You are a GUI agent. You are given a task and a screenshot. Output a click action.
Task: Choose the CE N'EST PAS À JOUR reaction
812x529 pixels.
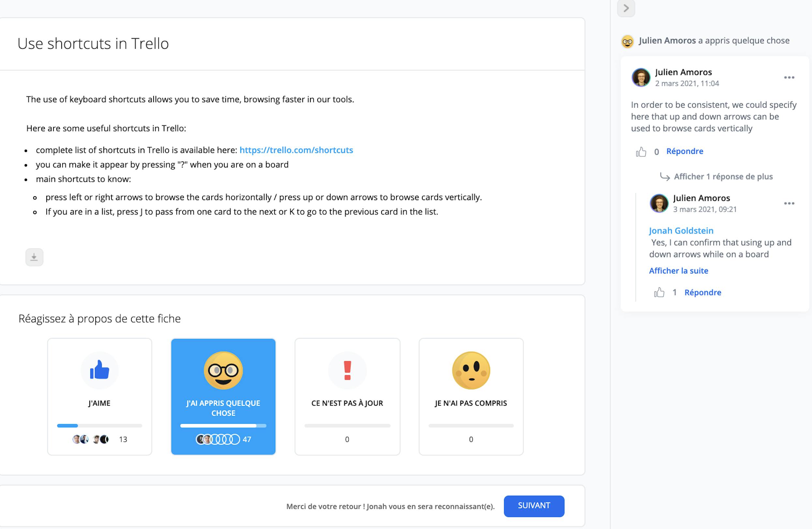click(x=347, y=397)
